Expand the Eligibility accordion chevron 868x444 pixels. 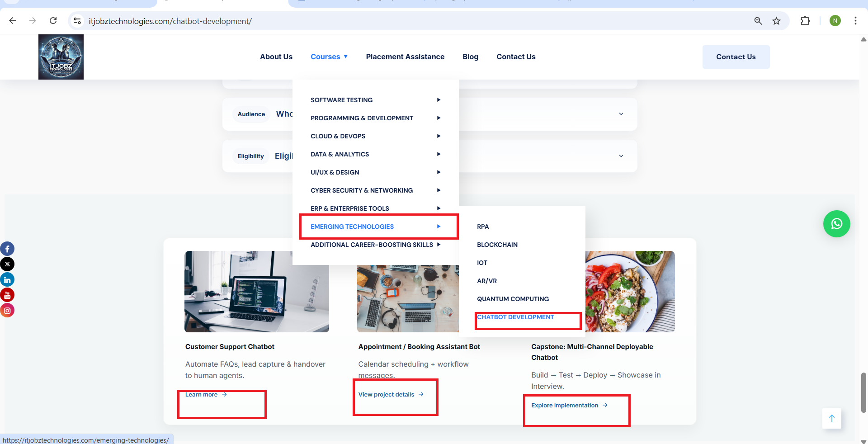click(621, 156)
